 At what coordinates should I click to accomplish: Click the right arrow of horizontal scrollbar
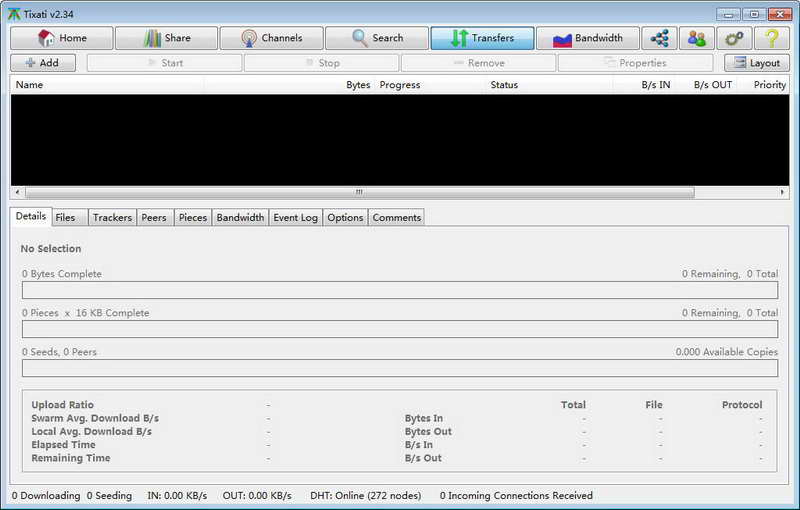coord(782,192)
